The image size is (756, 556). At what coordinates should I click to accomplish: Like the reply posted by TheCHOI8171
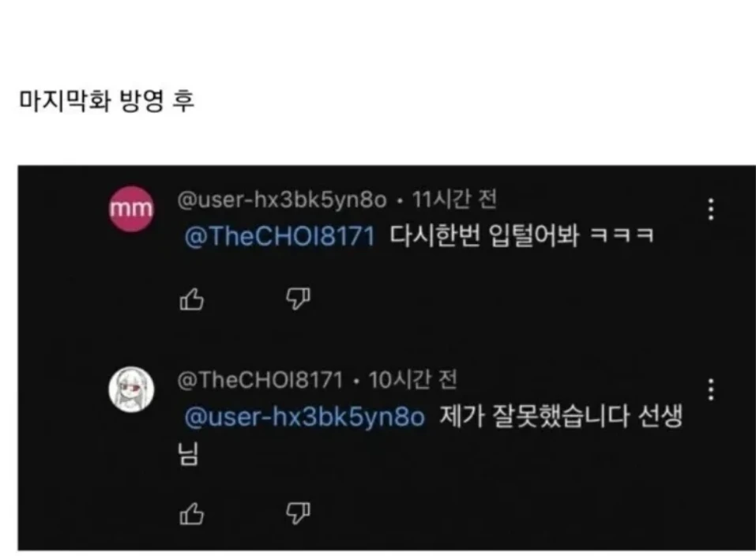coord(192,514)
